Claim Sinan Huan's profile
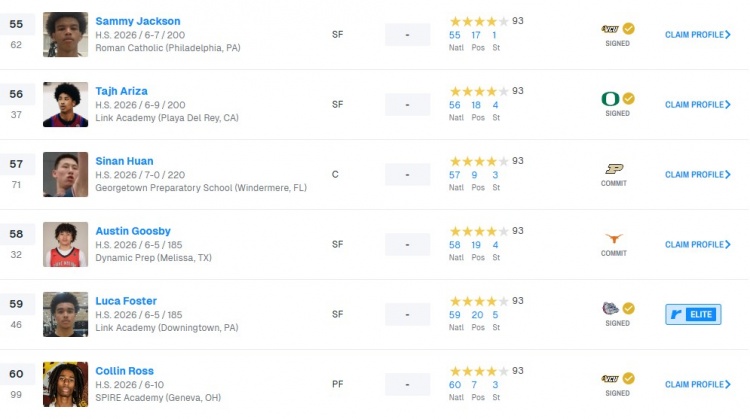 (x=698, y=175)
